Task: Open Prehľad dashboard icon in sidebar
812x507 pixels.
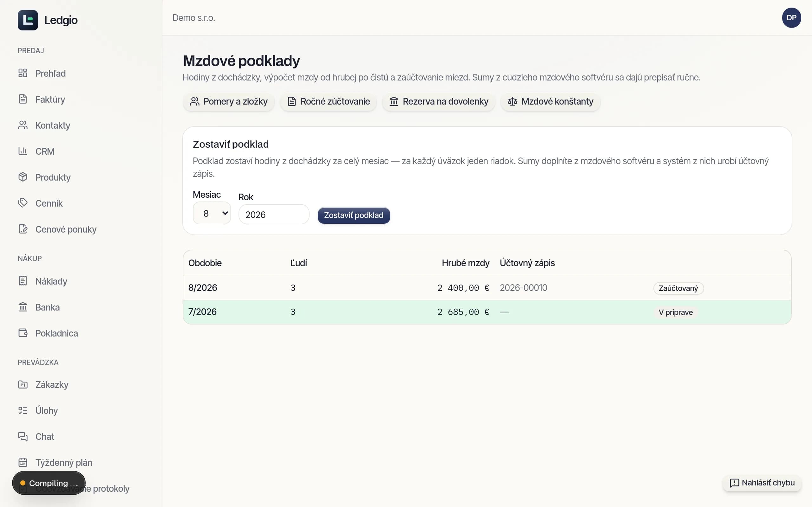Action: [x=23, y=73]
